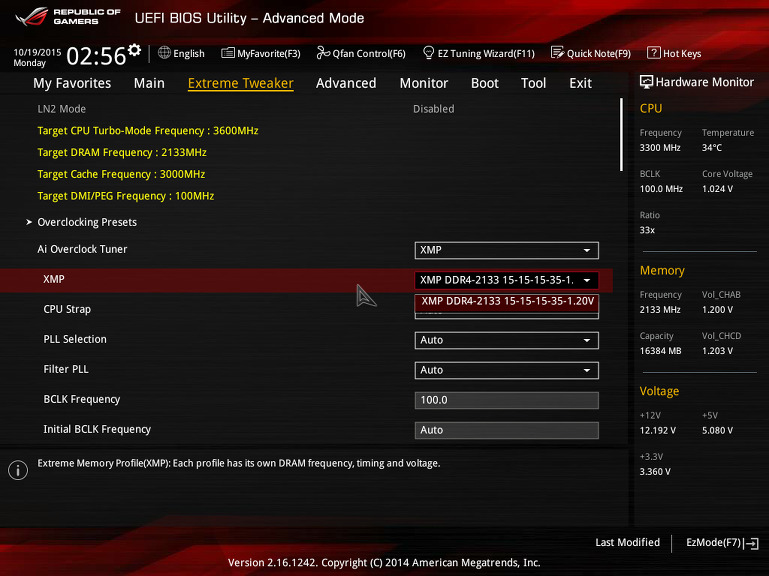This screenshot has width=769, height=576.
Task: Click the clock time 02:56
Action: [x=96, y=56]
